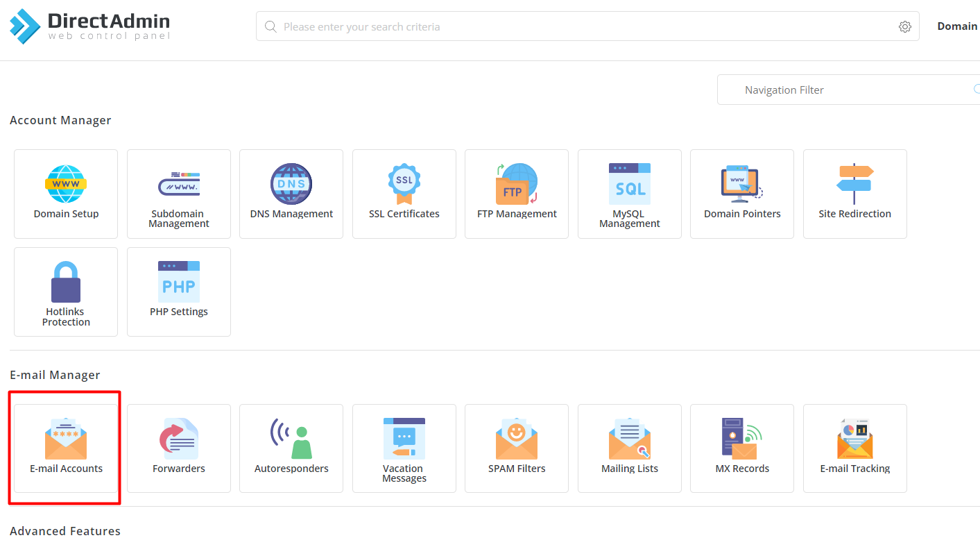
Task: Launch FTP Management
Action: pyautogui.click(x=516, y=194)
